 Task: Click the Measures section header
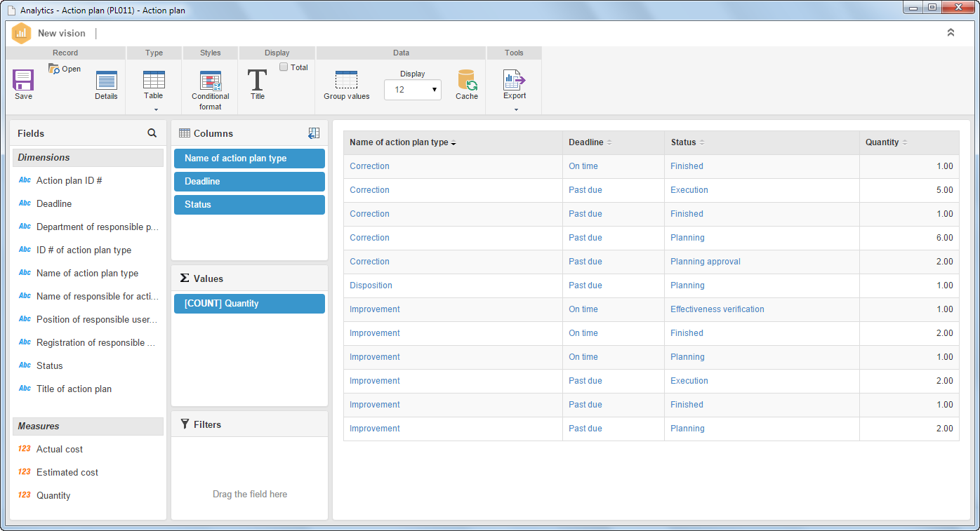coord(88,426)
